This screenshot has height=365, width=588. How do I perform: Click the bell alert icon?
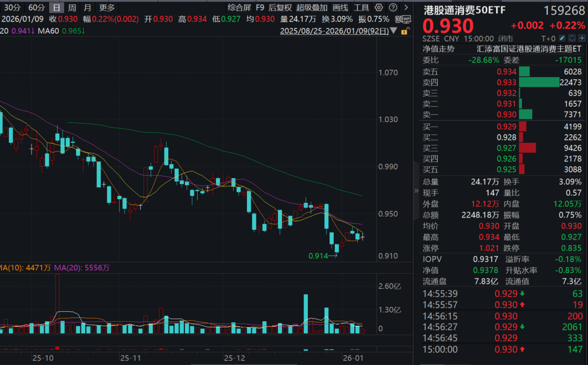(572, 38)
